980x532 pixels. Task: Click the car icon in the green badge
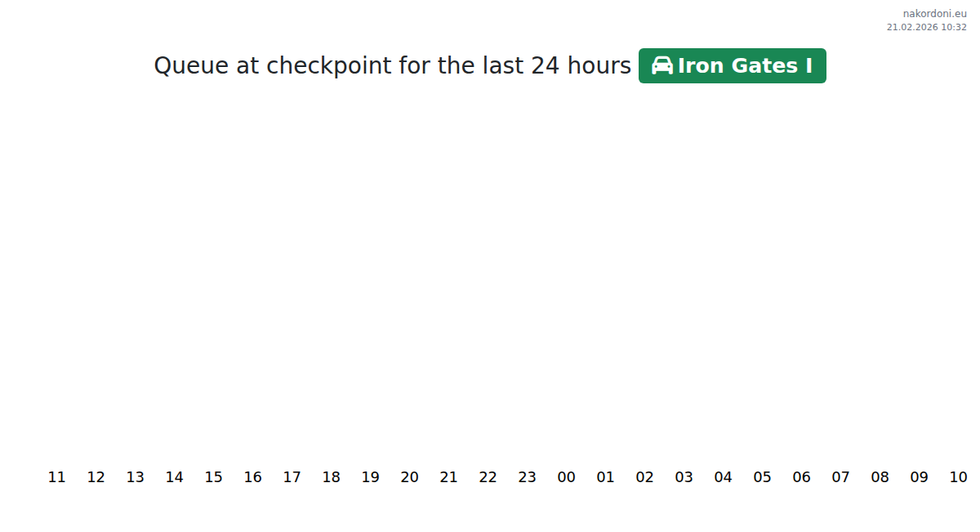[662, 66]
